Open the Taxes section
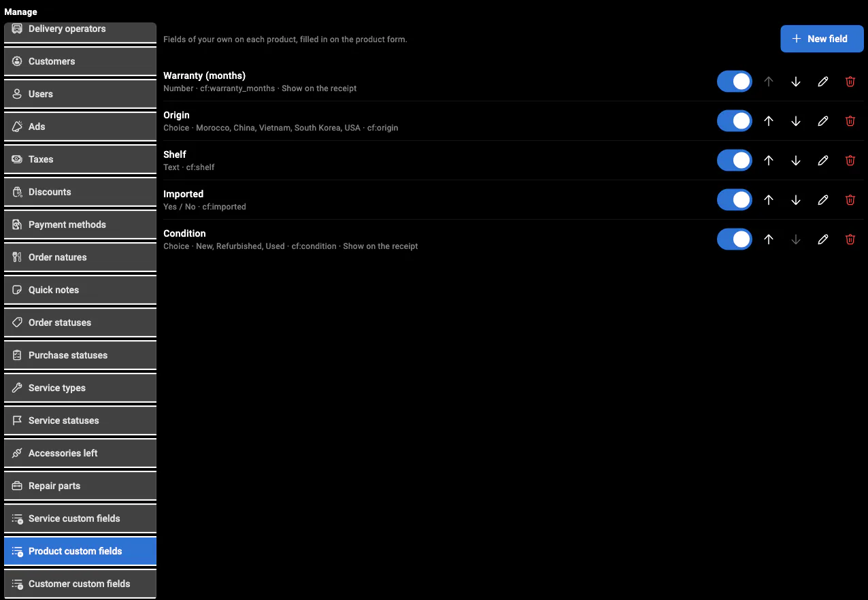 coord(80,159)
